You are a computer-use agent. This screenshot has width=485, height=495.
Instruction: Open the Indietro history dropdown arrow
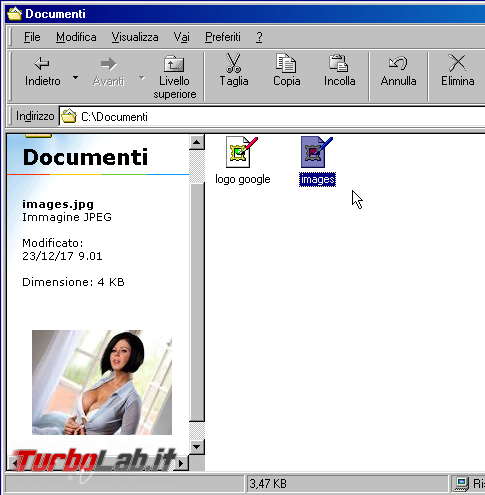[76, 78]
